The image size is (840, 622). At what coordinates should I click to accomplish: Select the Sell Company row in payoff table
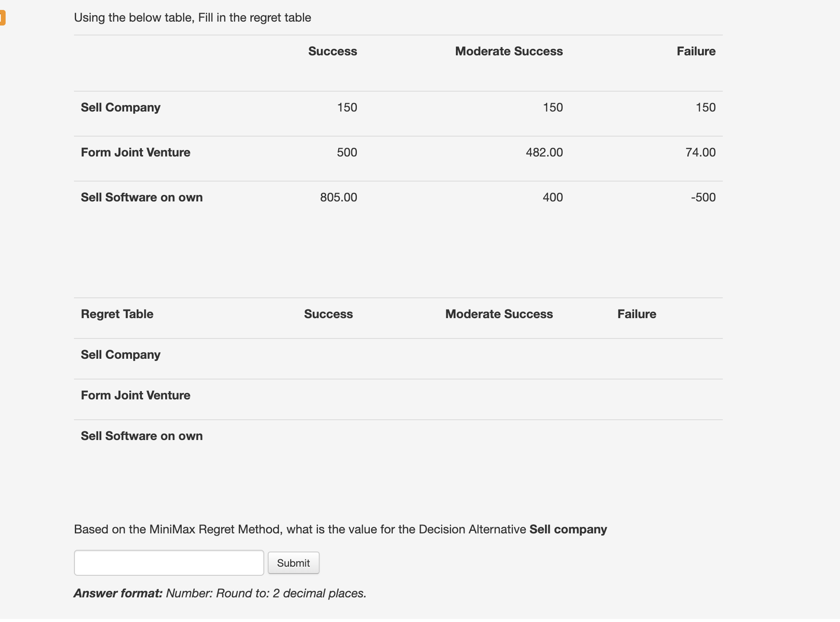(x=120, y=107)
